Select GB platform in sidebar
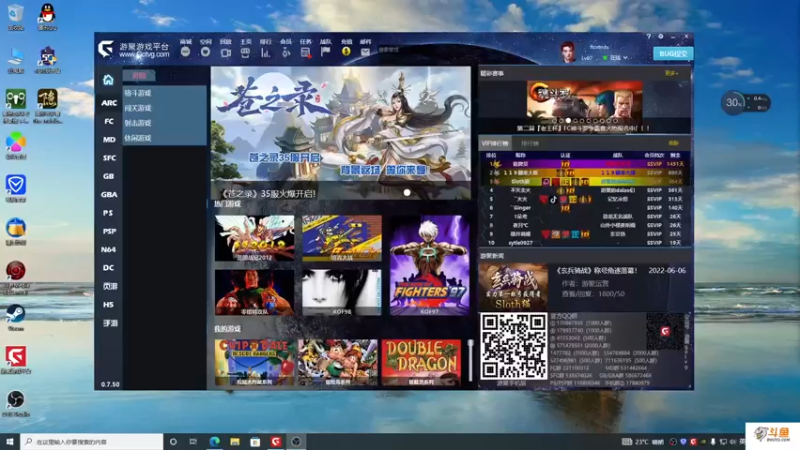This screenshot has width=800, height=450. pyautogui.click(x=109, y=176)
